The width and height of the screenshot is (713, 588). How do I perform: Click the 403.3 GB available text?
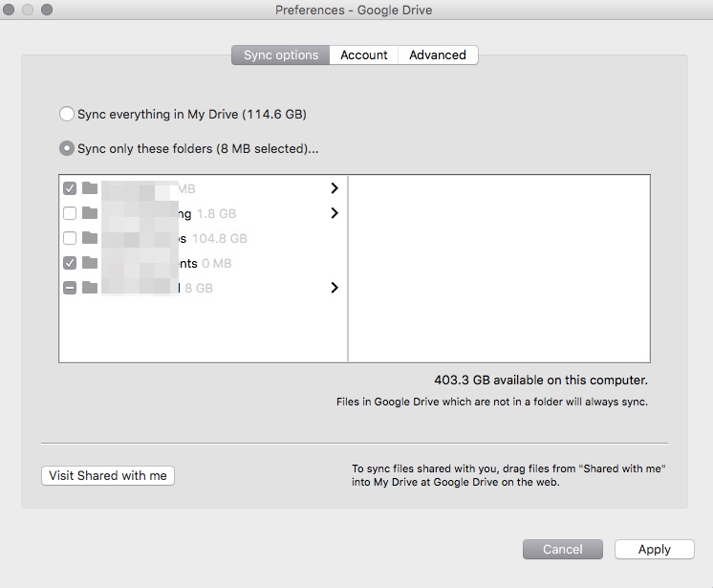point(541,381)
